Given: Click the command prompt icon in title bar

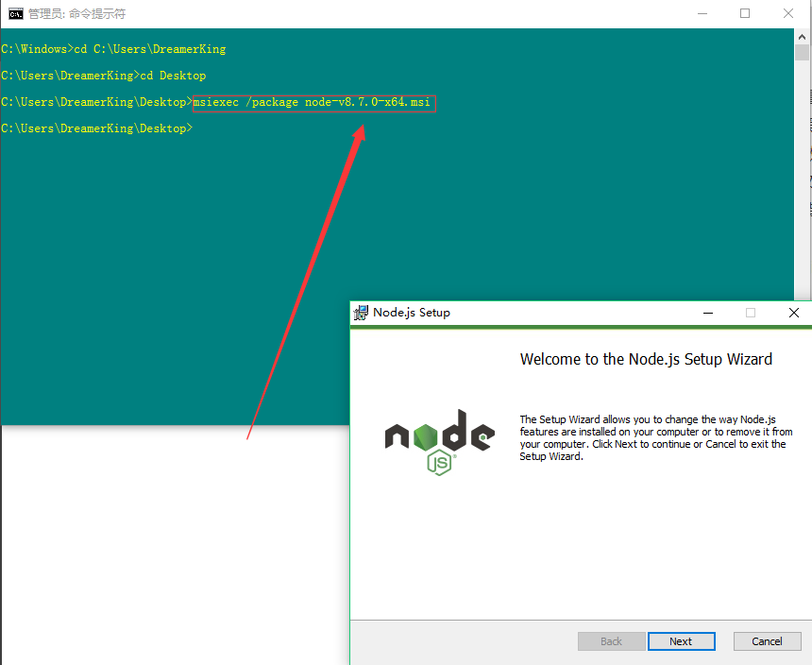Looking at the screenshot, I should coord(15,13).
